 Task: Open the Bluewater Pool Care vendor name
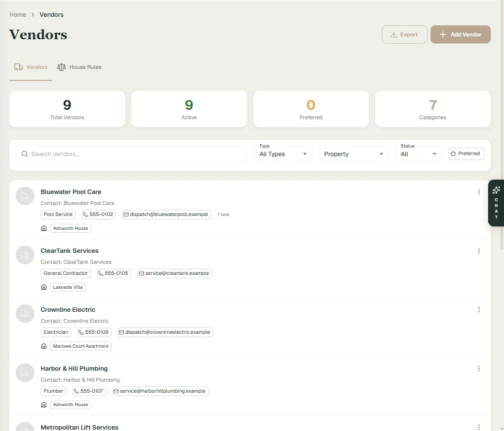pyautogui.click(x=71, y=192)
